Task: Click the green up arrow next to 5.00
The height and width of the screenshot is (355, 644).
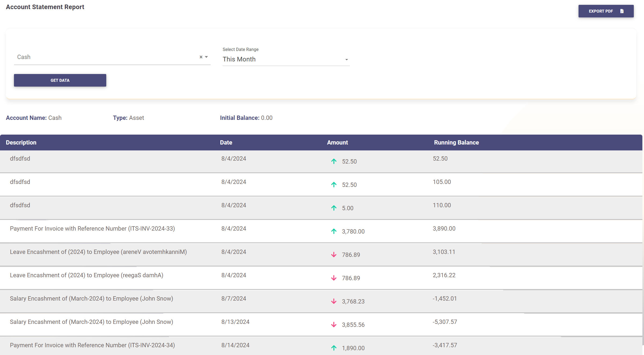Action: (x=334, y=208)
